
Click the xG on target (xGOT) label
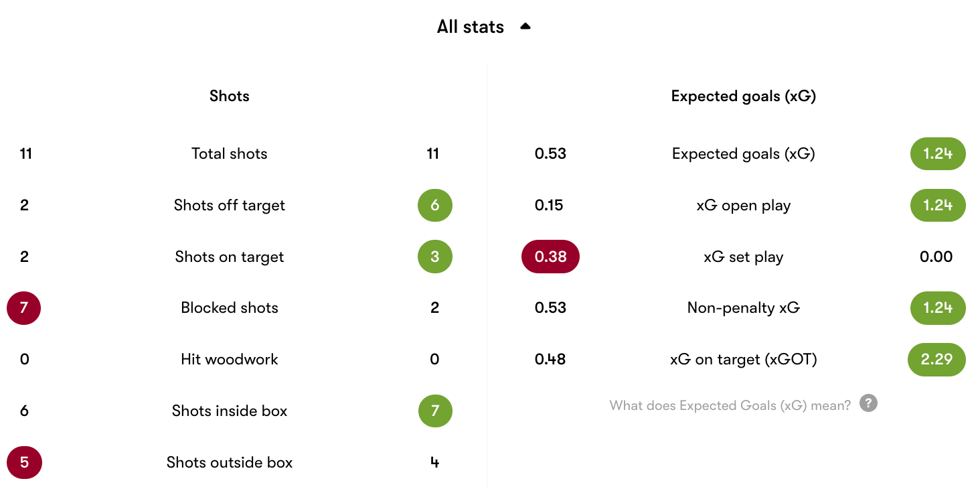pos(743,360)
